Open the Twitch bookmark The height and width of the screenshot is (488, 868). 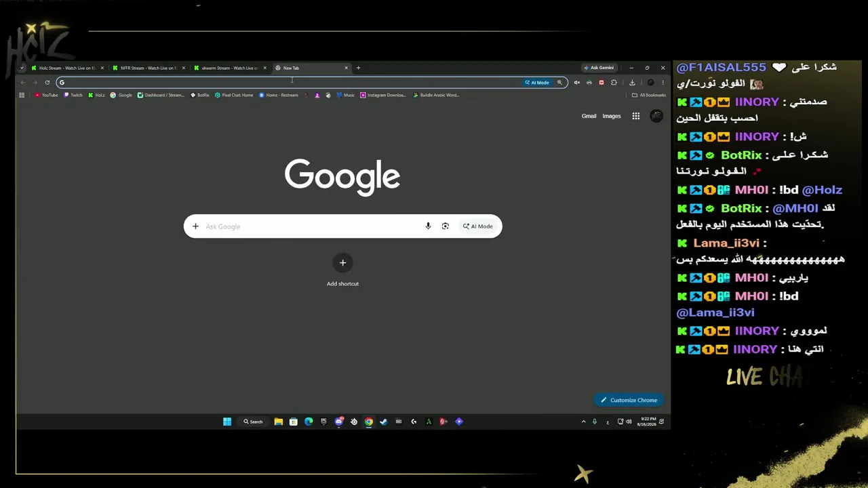click(x=73, y=95)
